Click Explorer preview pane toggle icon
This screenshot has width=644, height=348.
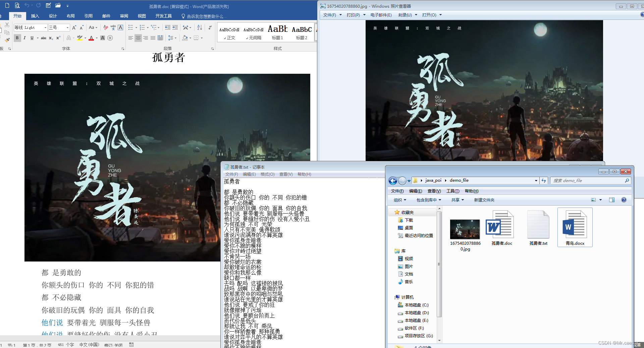click(x=612, y=200)
